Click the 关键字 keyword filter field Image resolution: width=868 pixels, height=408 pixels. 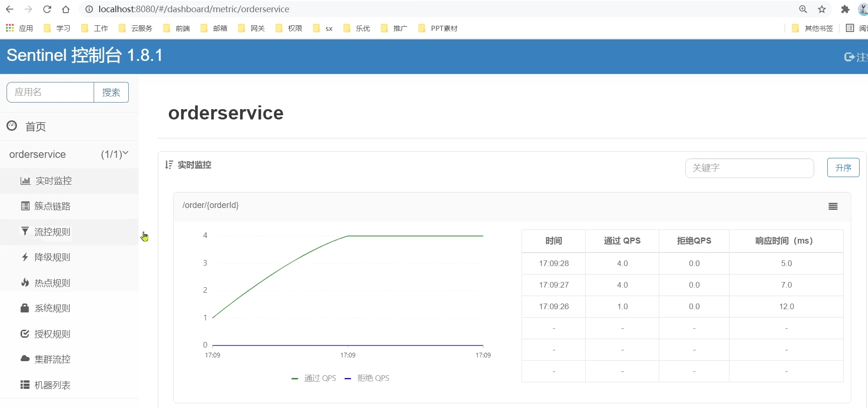[749, 168]
